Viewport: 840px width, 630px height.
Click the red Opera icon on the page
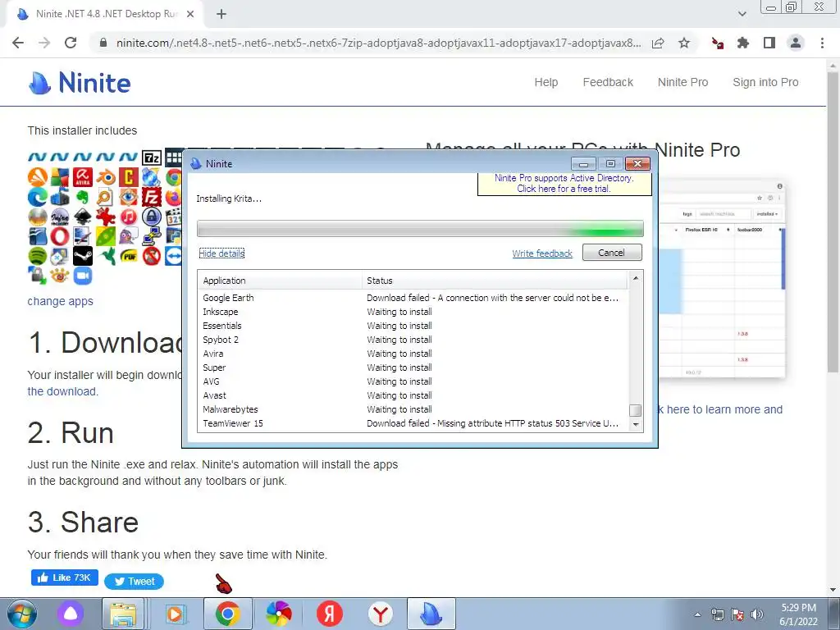pos(60,236)
